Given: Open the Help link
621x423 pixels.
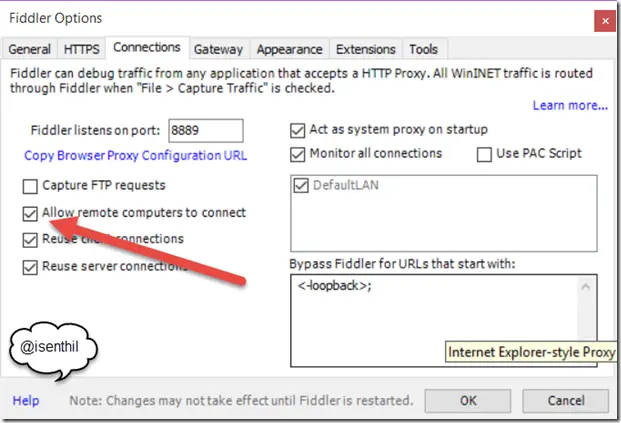Looking at the screenshot, I should (26, 401).
